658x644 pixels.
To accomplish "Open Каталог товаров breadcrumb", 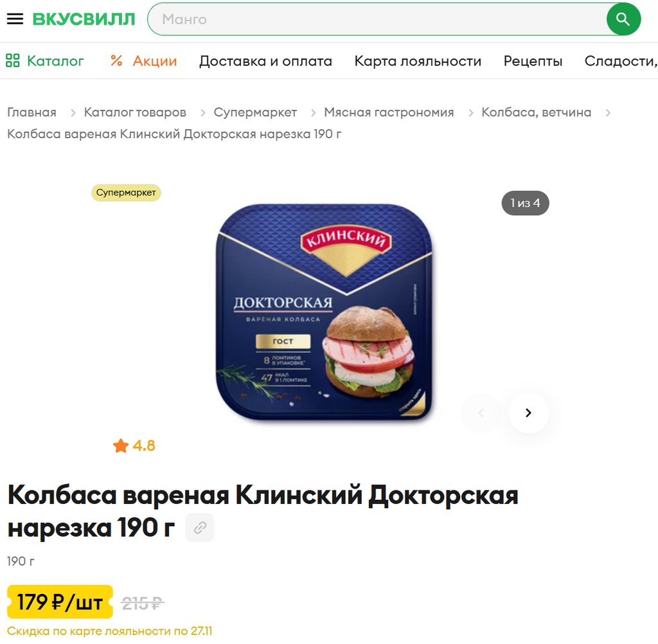I will pyautogui.click(x=135, y=112).
